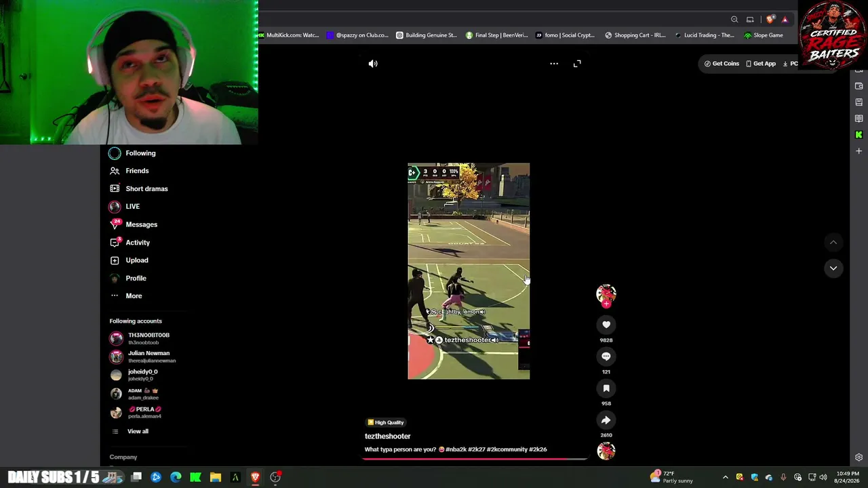
Task: Click Get App button
Action: (x=760, y=64)
